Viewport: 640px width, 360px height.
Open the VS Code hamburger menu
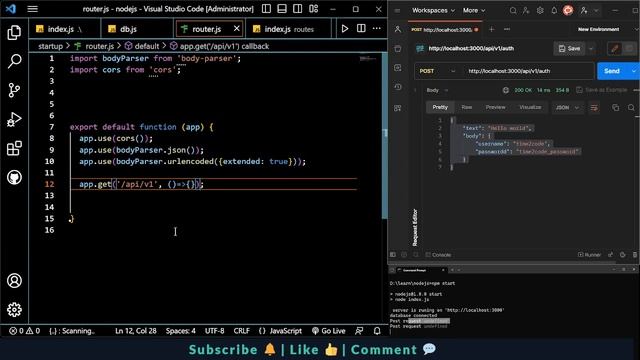(x=33, y=9)
